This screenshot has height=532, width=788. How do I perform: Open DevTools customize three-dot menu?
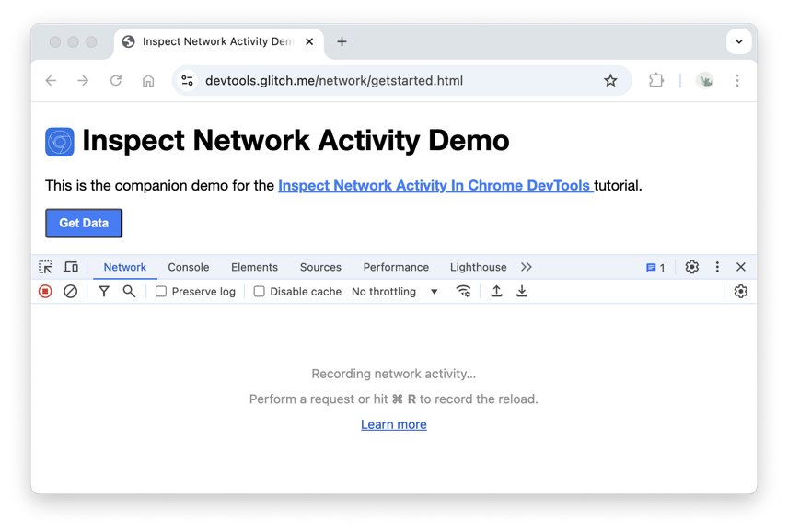click(717, 267)
